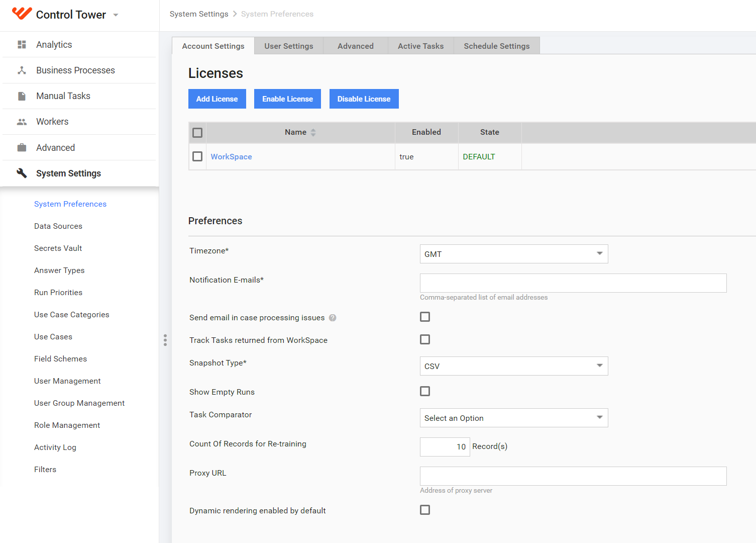Viewport: 756px width, 543px height.
Task: Click the help icon beside processing issues
Action: click(x=333, y=318)
